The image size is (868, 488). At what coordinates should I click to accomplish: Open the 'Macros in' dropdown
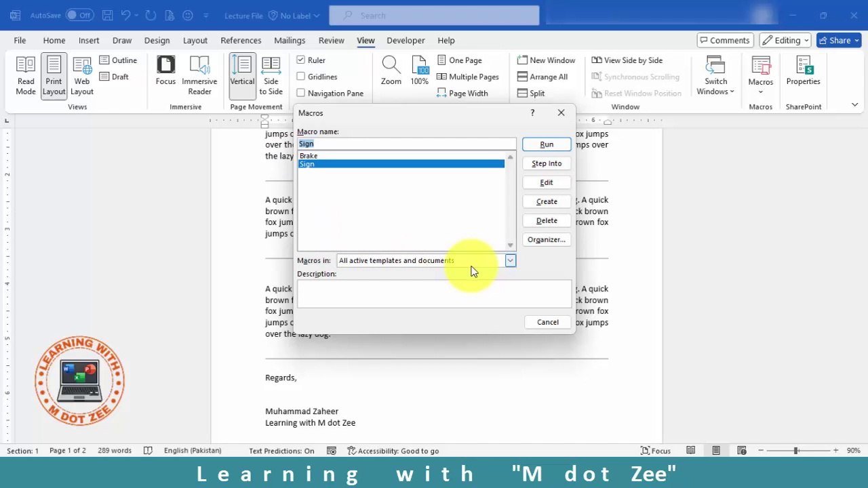pos(510,260)
